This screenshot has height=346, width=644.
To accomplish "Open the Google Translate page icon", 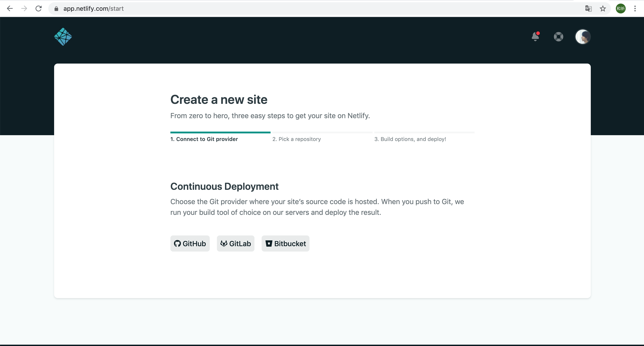I will pyautogui.click(x=588, y=9).
